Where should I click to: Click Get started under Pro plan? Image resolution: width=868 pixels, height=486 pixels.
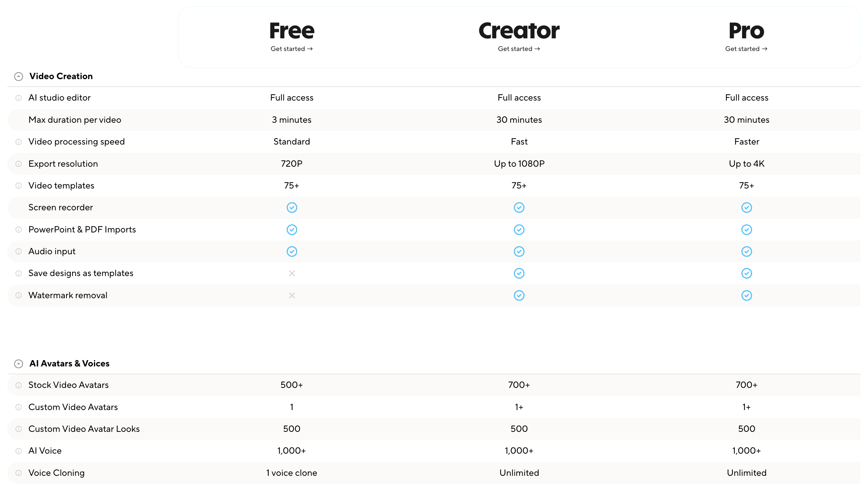(746, 49)
